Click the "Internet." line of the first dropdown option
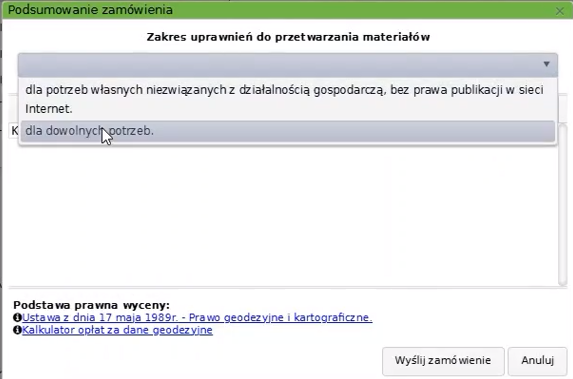This screenshot has width=573, height=379. [49, 109]
